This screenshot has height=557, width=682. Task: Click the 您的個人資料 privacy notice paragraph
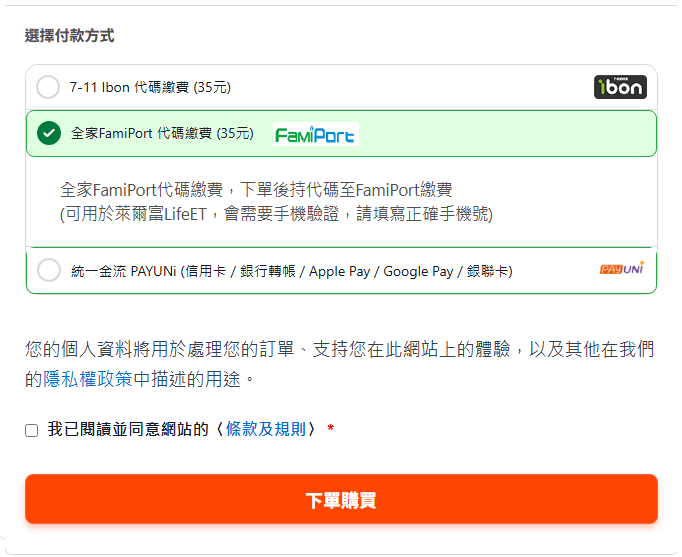[x=340, y=350]
